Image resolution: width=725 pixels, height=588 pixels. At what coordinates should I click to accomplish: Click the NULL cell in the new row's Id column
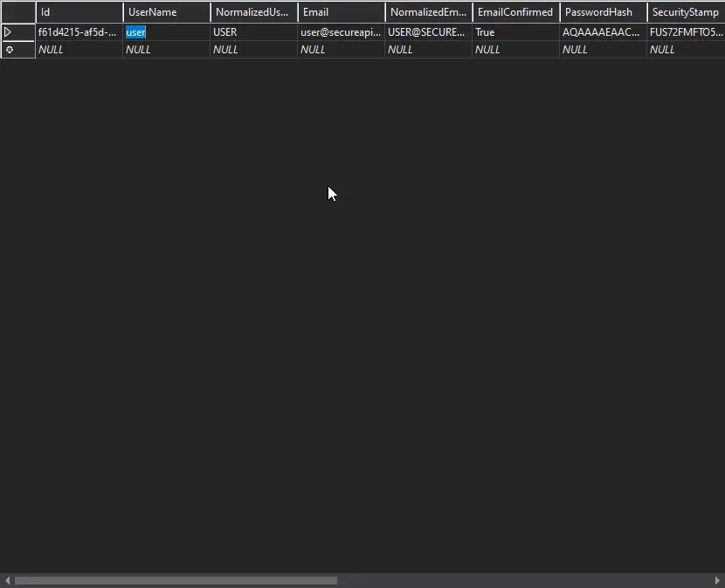(79, 49)
